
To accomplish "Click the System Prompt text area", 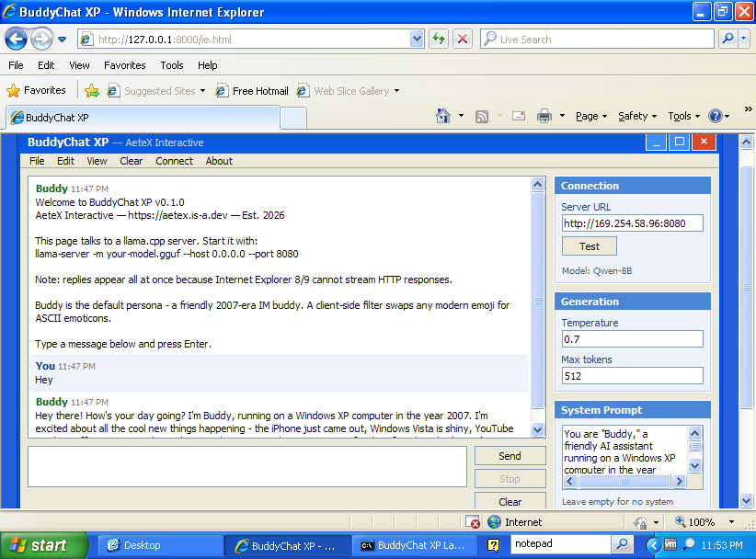I will 624,451.
